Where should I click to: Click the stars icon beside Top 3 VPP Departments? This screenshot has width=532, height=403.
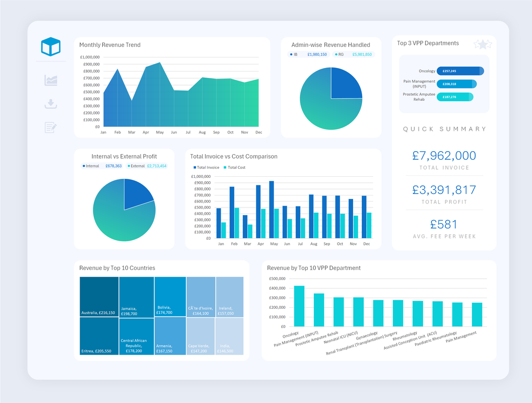click(483, 44)
